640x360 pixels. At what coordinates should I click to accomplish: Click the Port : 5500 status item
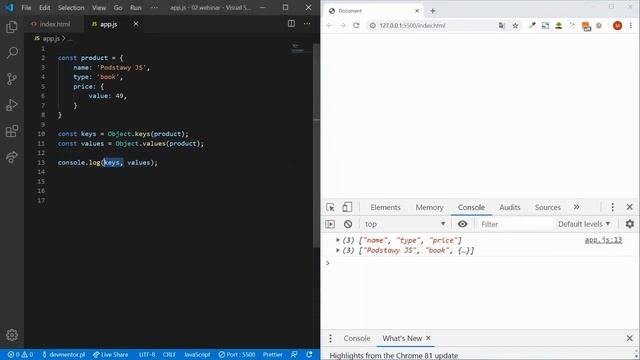point(237,354)
